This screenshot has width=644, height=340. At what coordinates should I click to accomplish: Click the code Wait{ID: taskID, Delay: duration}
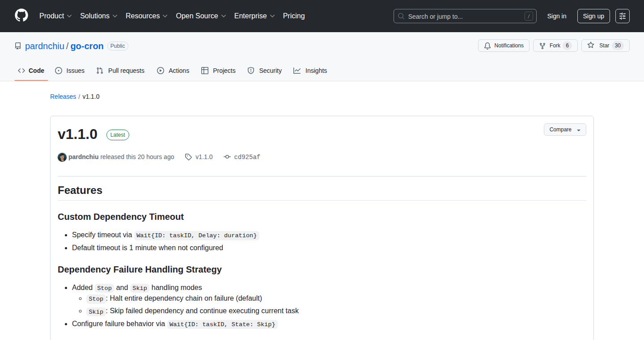pyautogui.click(x=197, y=235)
